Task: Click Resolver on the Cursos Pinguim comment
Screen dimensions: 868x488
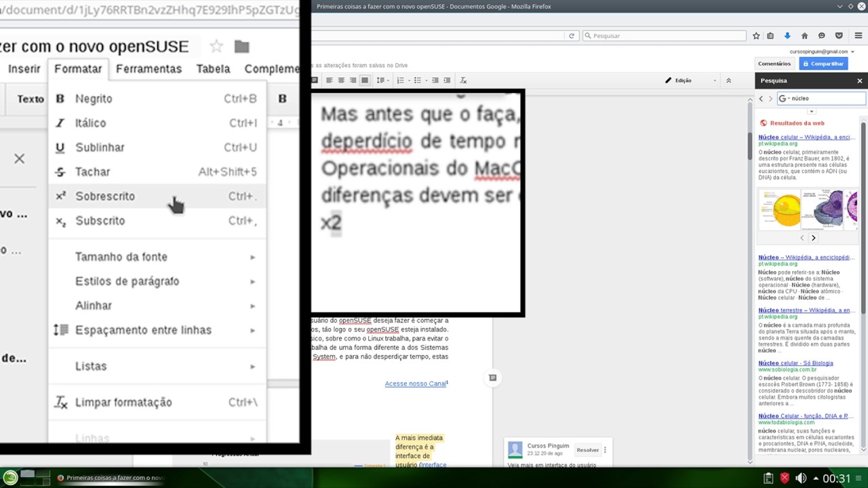Action: [x=587, y=450]
